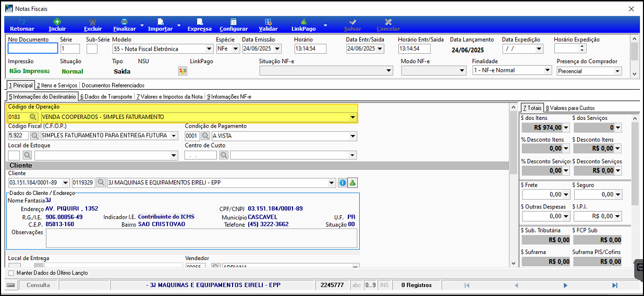The height and width of the screenshot is (296, 644).
Task: Switch to the Totais tab
Action: 532,107
